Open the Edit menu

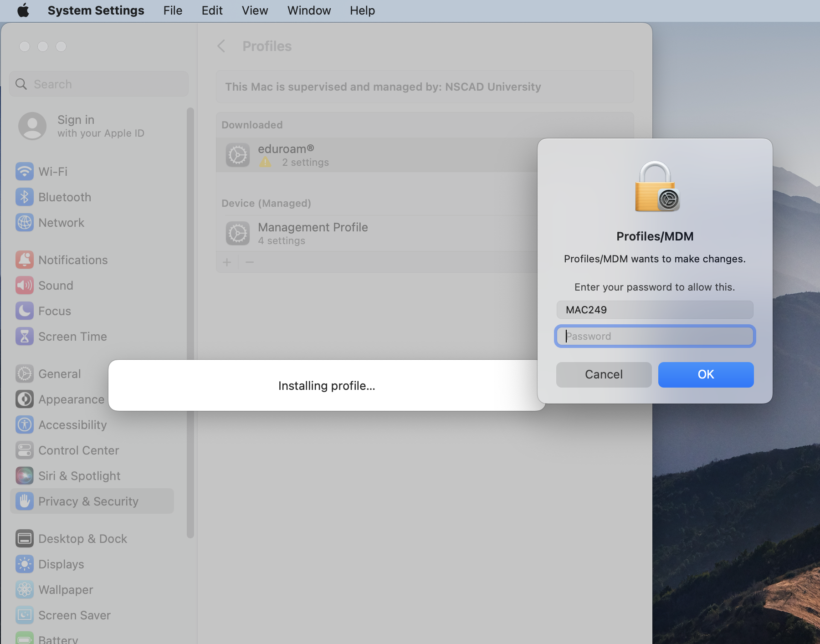212,10
